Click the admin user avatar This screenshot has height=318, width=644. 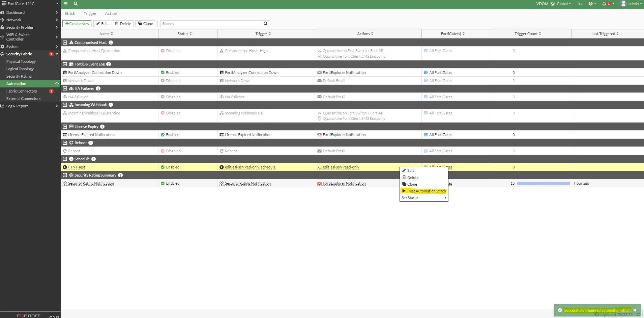click(x=623, y=4)
